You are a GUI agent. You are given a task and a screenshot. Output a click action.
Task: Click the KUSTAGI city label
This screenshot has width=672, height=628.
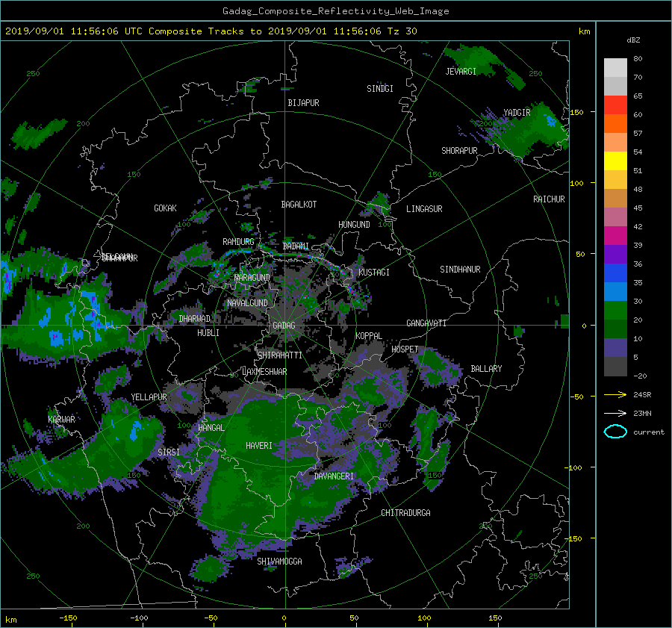374,273
